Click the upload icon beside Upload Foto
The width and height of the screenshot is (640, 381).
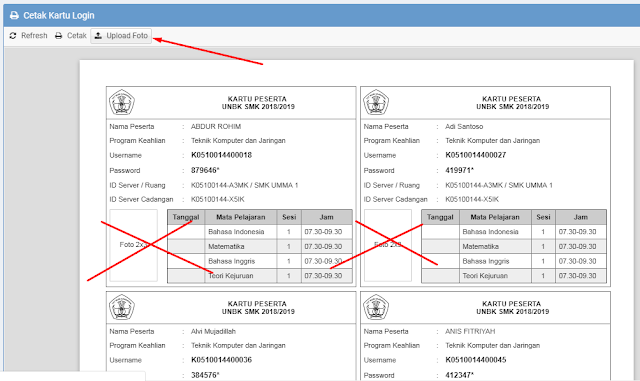(98, 36)
